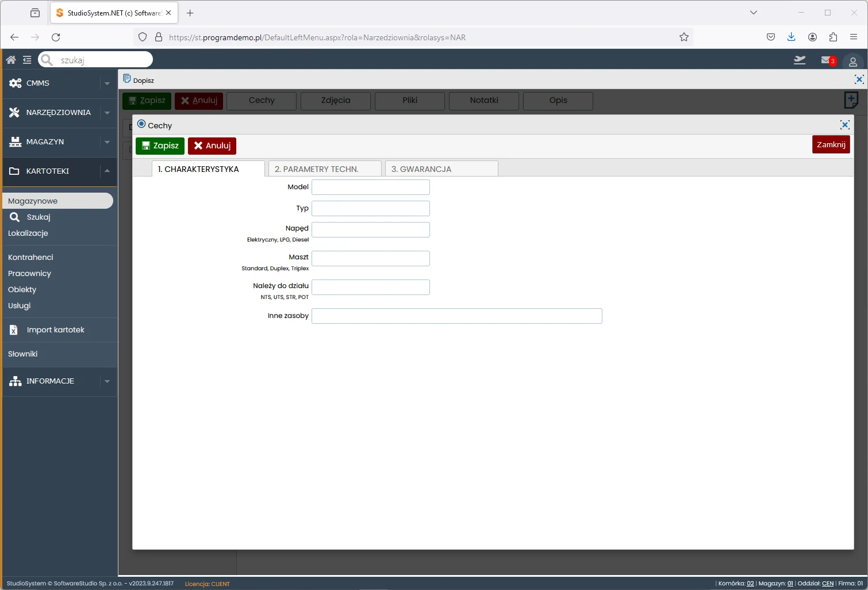Focus the Inne zasoby input field
Screen dimensions: 868x590
point(457,316)
